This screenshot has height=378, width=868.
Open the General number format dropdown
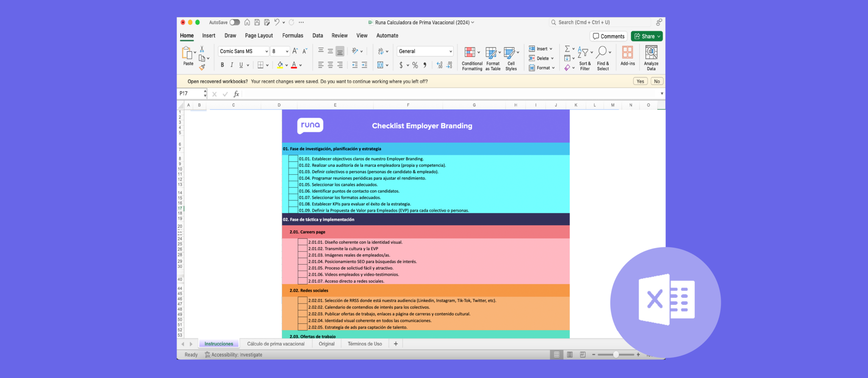451,51
